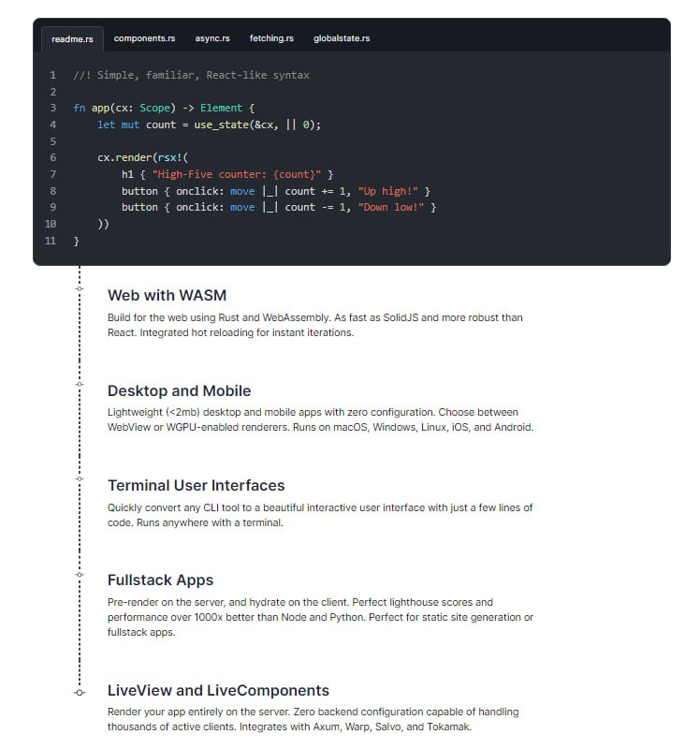Click the Web with WASM heading

167,296
